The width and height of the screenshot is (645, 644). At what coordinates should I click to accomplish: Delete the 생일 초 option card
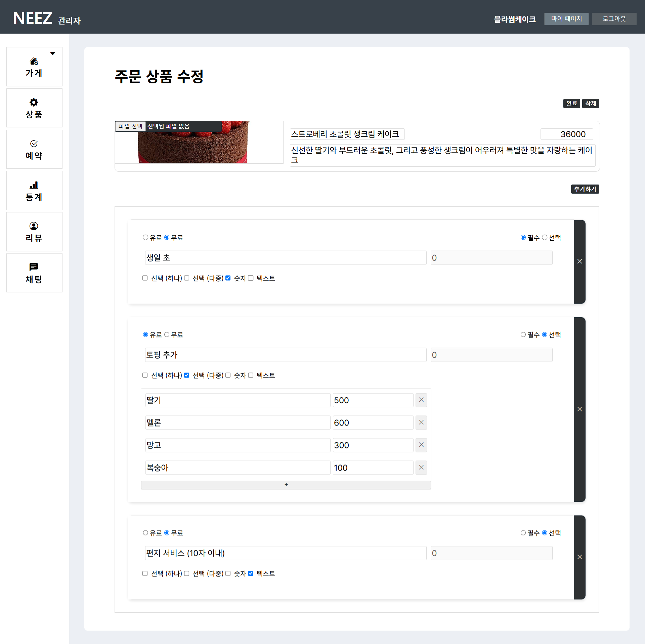579,261
